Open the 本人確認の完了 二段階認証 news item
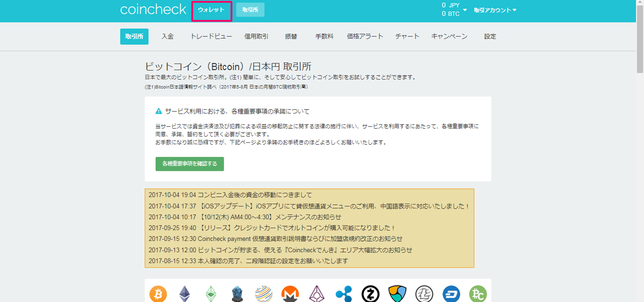Viewport: 644px width, 302px height. coord(248,261)
